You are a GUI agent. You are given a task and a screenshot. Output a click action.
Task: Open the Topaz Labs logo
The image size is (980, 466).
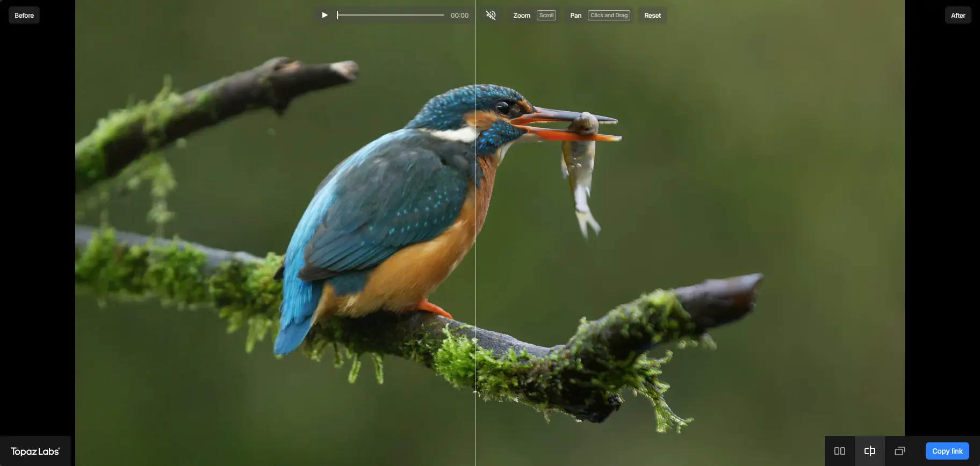coord(35,451)
